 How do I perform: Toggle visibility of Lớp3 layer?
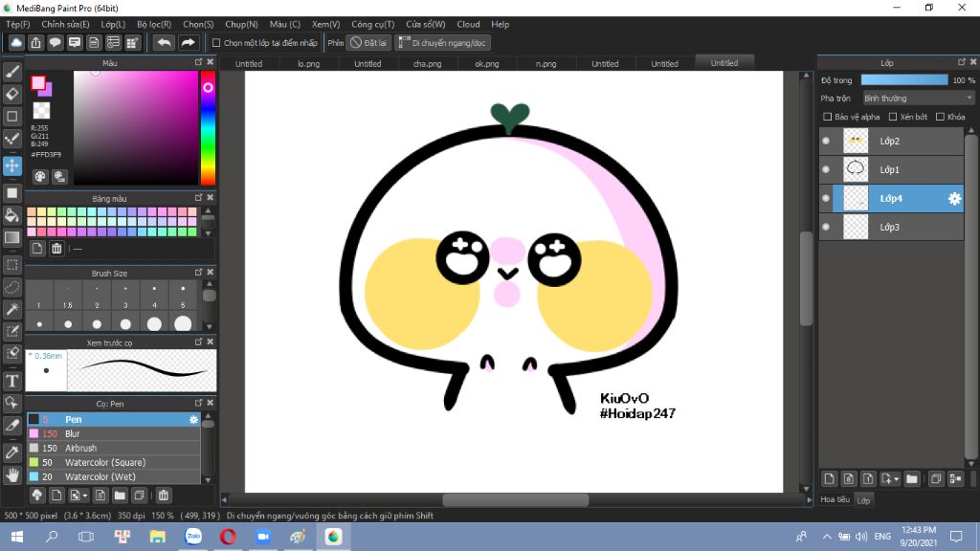click(826, 228)
